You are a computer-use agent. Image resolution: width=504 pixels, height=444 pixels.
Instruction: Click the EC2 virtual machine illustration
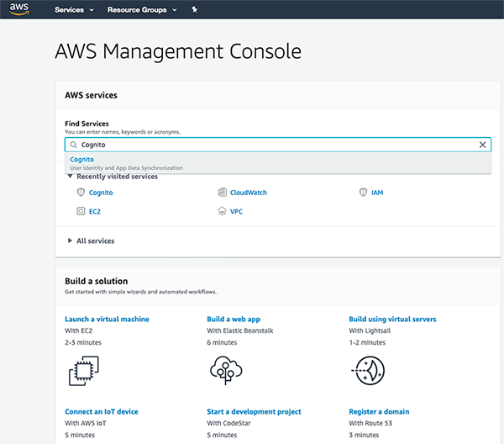(x=84, y=371)
